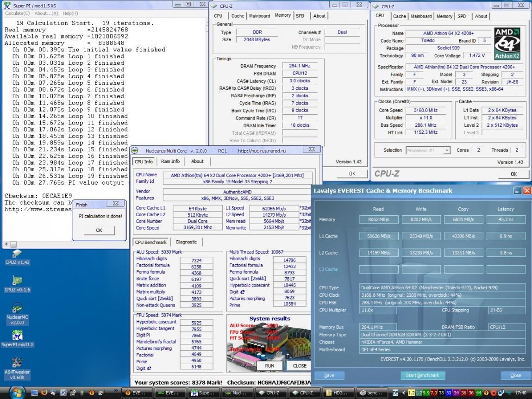Launch A64Tweaker v0.60b desktop shortcut
This screenshot has width=532, height=399.
[17, 369]
